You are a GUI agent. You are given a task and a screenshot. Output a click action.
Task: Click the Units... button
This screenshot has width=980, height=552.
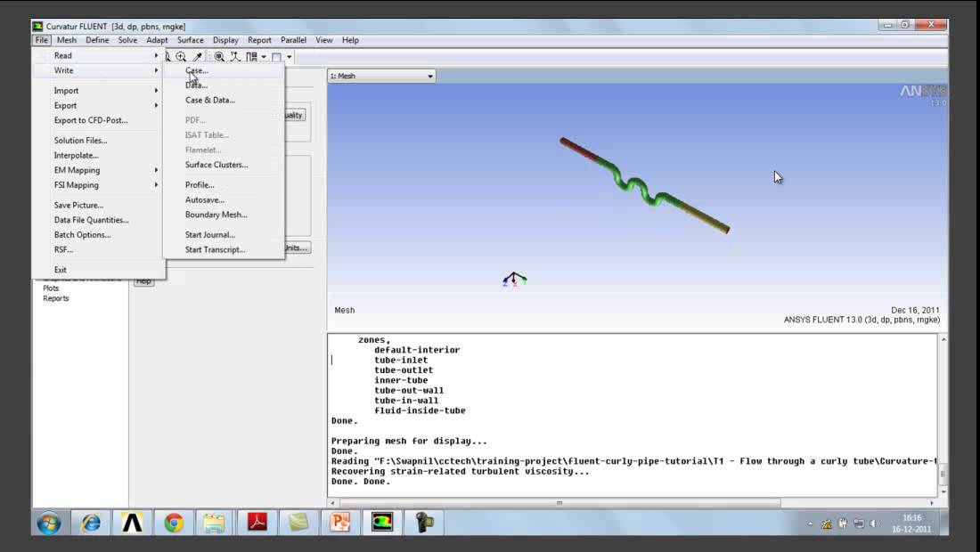(298, 248)
